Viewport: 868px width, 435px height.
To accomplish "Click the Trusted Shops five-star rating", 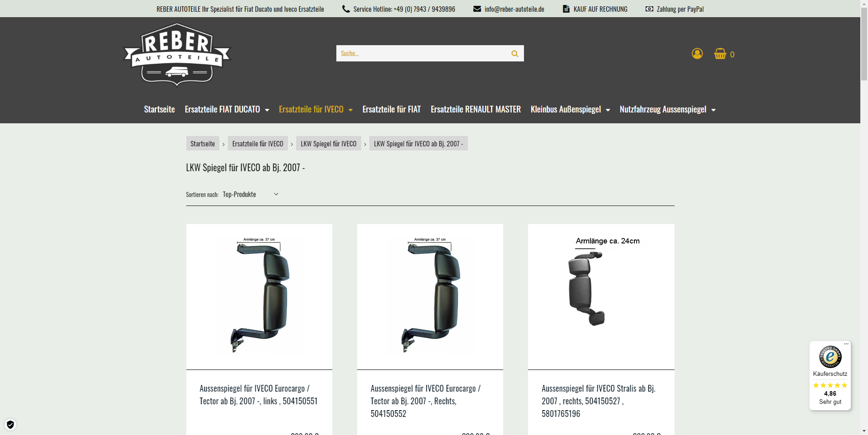I will coord(830,385).
